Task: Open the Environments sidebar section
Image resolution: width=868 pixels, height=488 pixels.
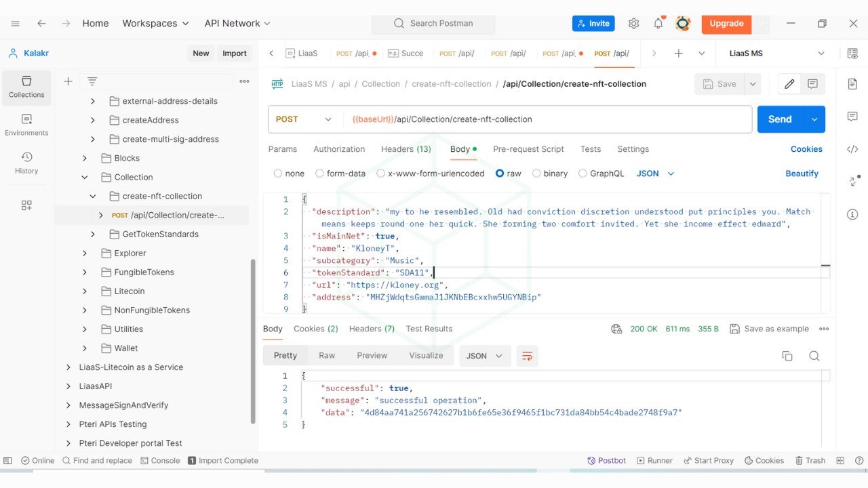Action: (26, 125)
